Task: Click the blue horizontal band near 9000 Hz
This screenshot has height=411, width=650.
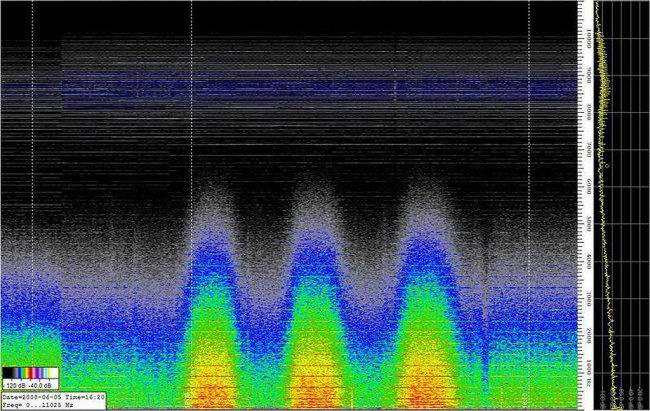Action: pos(300,88)
